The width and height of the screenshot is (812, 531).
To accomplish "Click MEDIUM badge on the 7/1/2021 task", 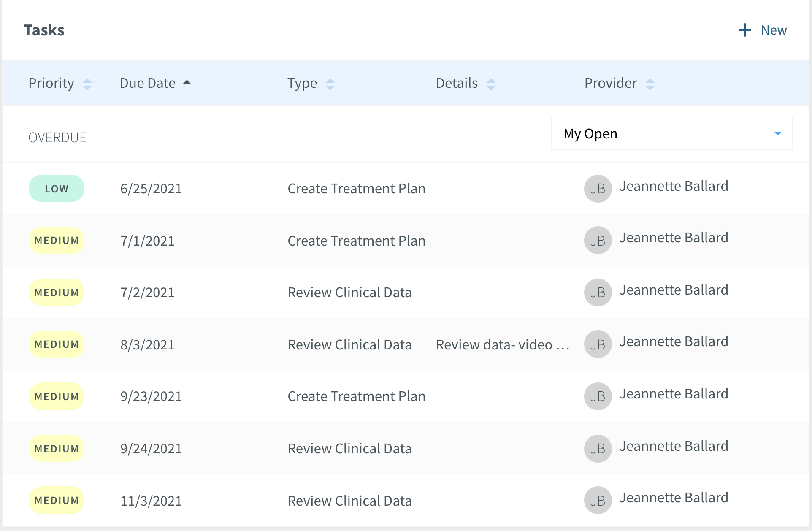I will [x=57, y=241].
